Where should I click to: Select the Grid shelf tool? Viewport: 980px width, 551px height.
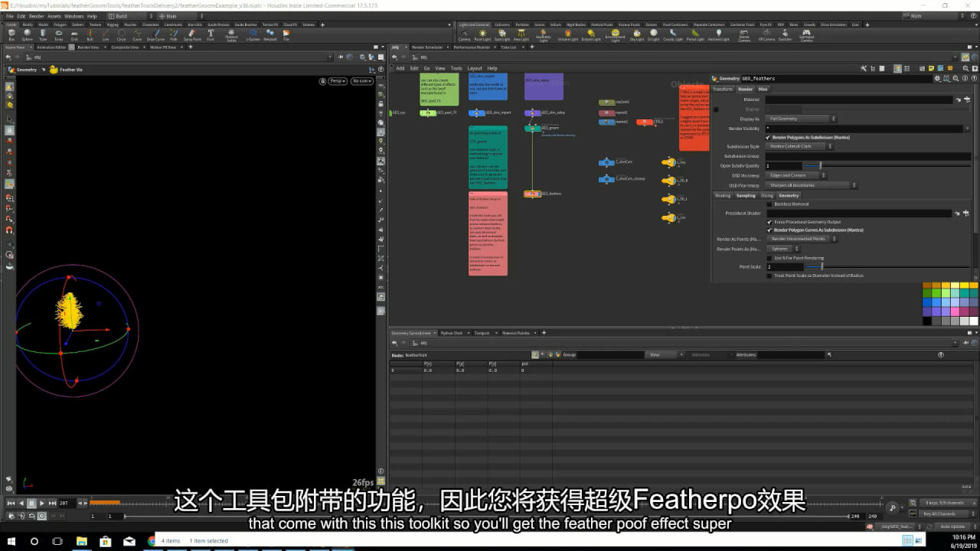tap(74, 34)
